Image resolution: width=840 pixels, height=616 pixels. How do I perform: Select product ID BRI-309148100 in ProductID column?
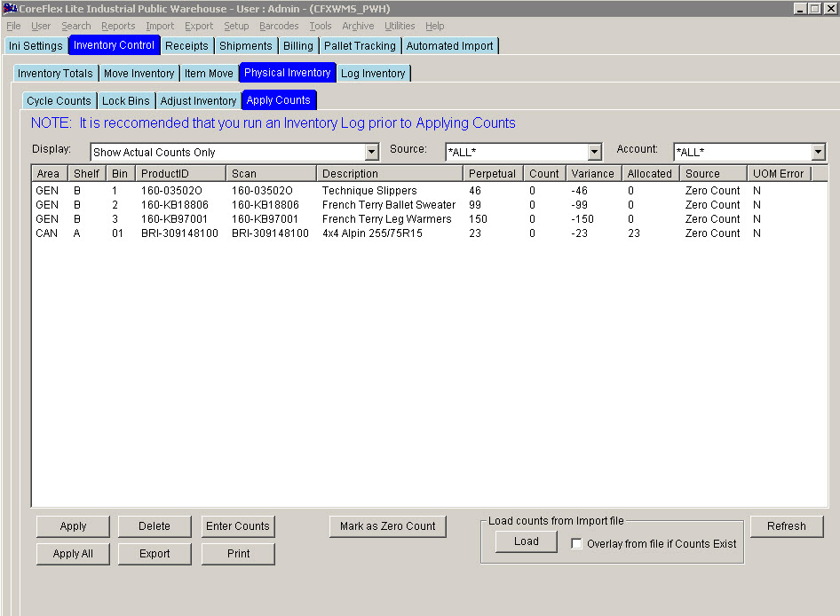click(180, 233)
